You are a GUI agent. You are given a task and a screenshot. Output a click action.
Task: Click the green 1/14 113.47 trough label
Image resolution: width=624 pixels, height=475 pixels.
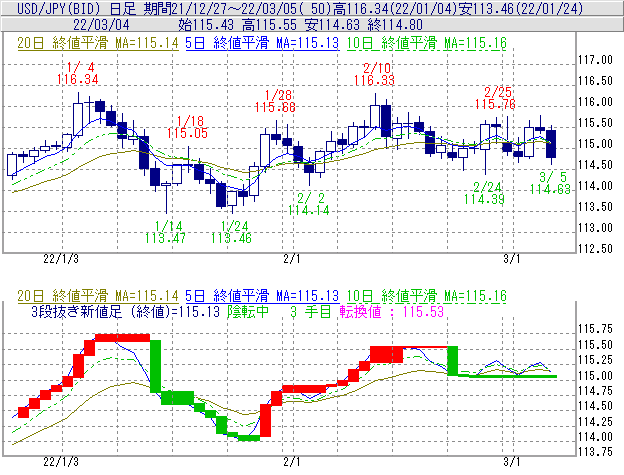(x=166, y=232)
